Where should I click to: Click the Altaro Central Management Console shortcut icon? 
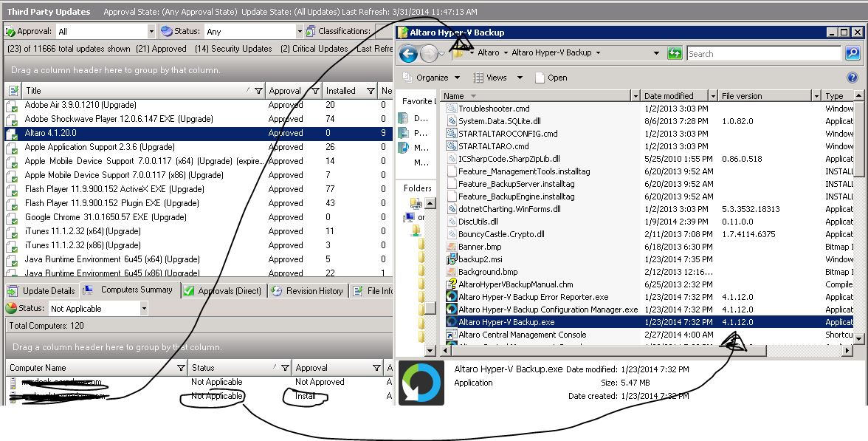(x=451, y=335)
